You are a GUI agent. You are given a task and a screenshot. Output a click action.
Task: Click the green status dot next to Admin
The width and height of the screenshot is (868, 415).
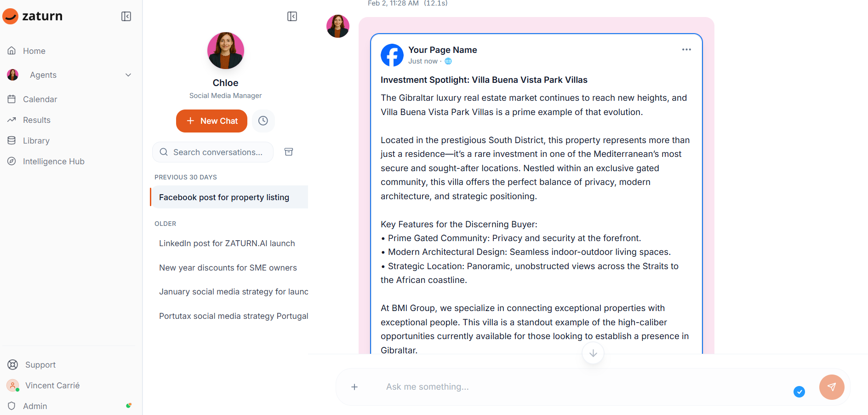(x=128, y=405)
